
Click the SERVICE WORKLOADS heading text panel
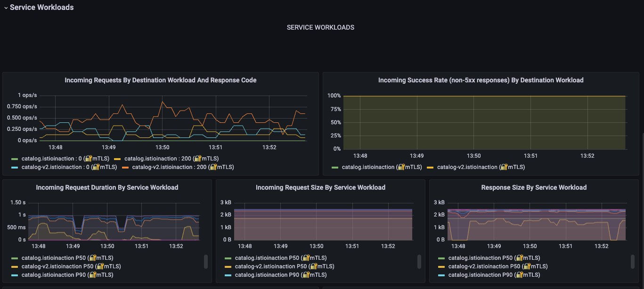coord(320,27)
